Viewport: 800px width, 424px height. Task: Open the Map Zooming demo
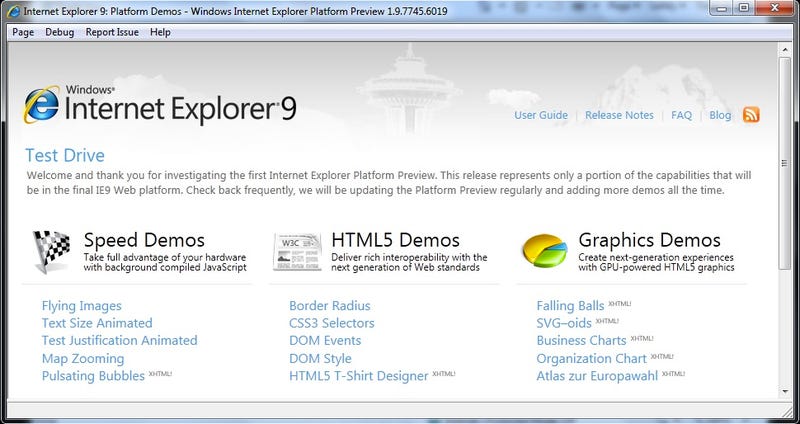tap(83, 358)
